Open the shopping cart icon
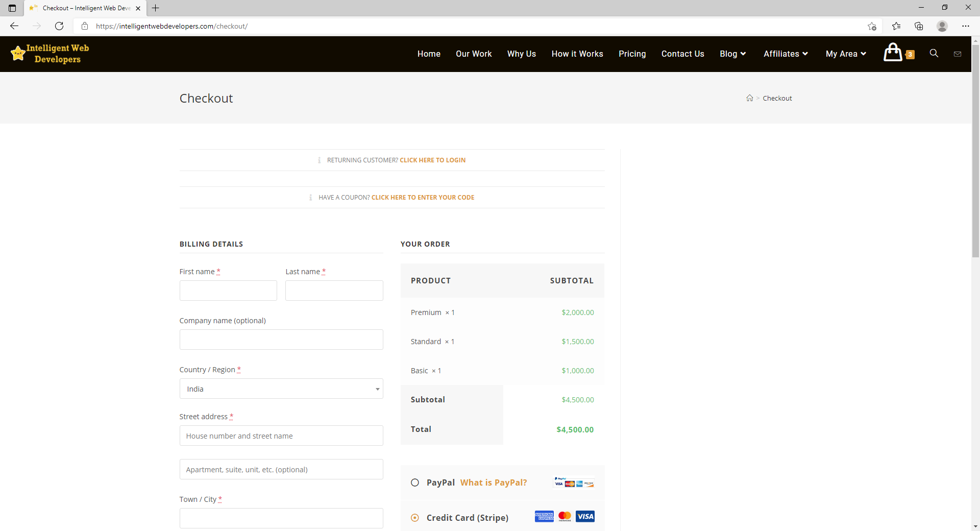 point(893,53)
